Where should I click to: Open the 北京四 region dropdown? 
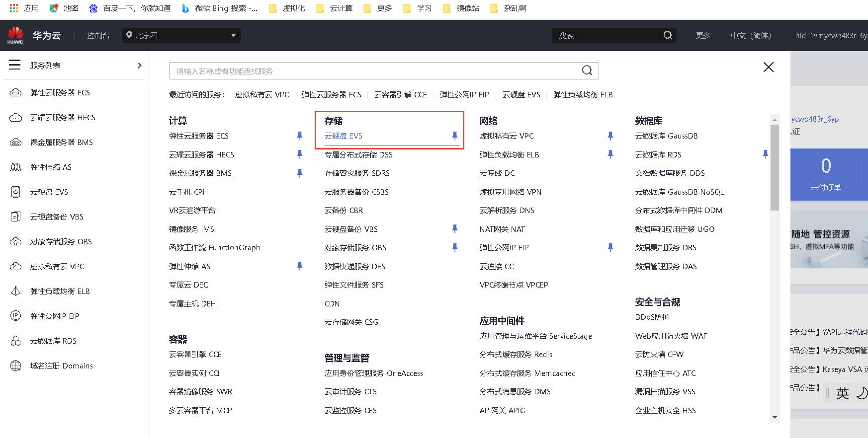[181, 35]
